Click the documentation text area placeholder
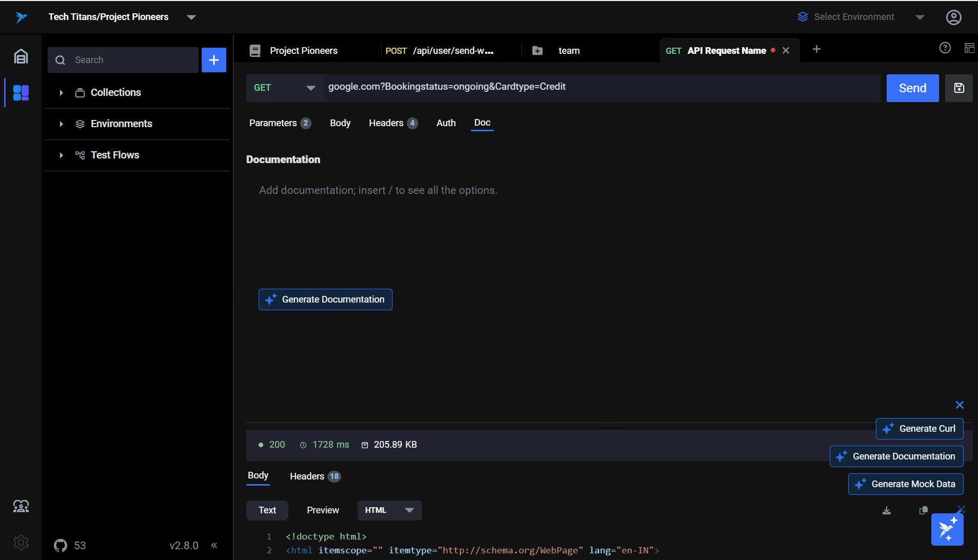978x560 pixels. click(x=378, y=190)
